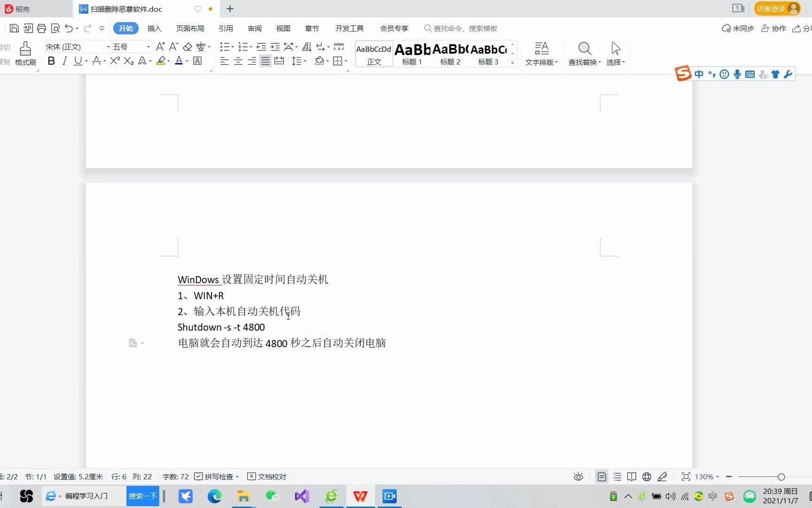Align text right
This screenshot has height=508, width=812.
[252, 61]
